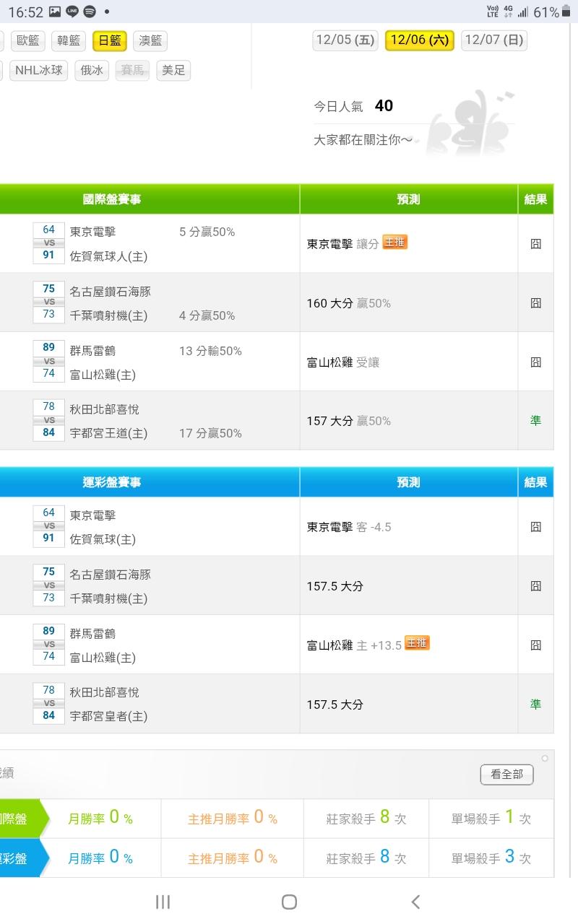Tap the green 準 result for 157.5 大分
The height and width of the screenshot is (924, 578).
535,704
